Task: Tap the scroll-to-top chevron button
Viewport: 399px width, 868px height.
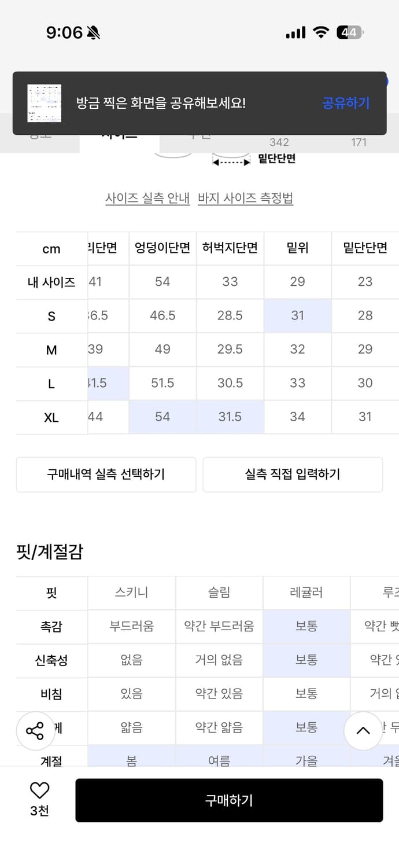Action: (363, 731)
